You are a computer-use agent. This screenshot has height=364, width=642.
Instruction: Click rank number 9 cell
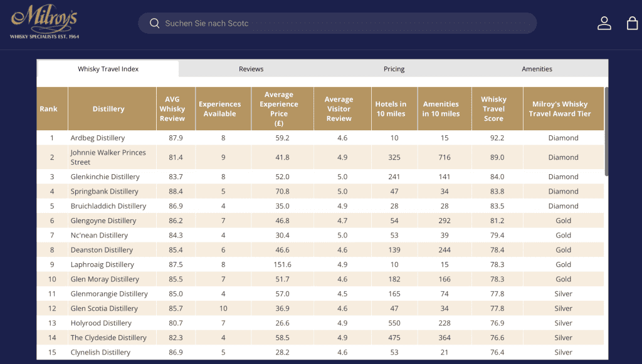tap(52, 264)
